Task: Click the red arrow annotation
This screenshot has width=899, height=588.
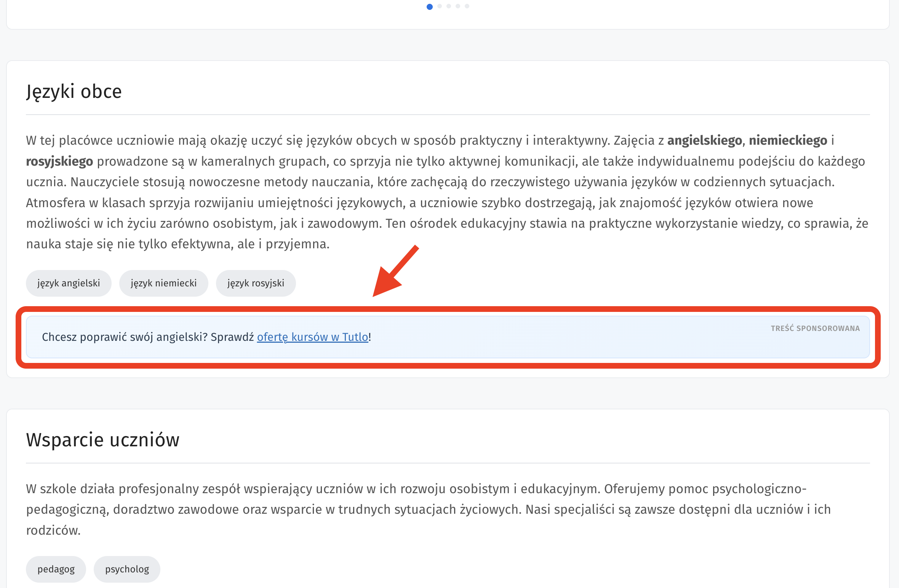Action: [x=395, y=271]
